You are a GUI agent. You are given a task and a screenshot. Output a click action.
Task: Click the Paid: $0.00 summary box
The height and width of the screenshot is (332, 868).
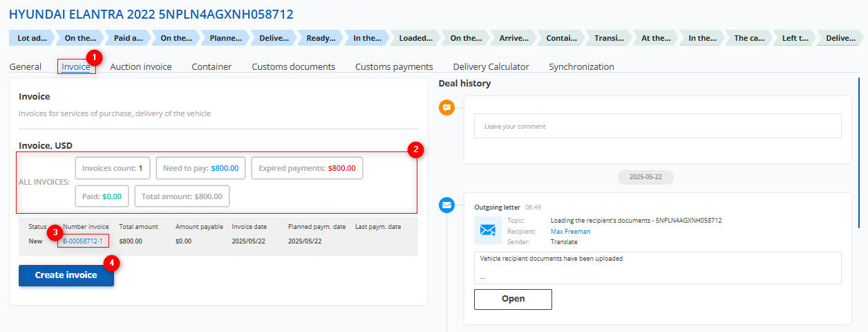click(102, 196)
